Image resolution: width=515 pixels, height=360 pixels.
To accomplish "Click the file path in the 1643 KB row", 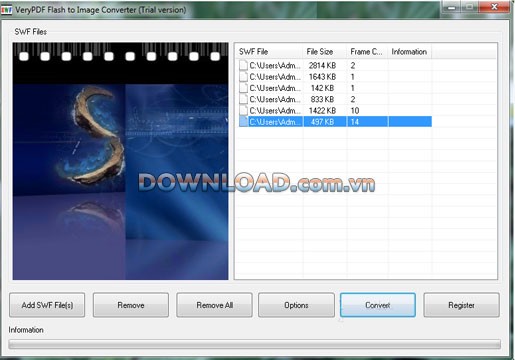I will click(275, 77).
